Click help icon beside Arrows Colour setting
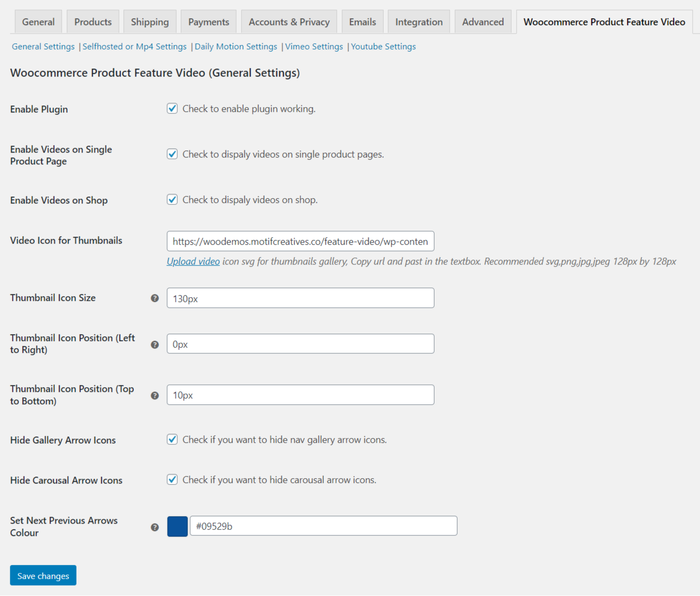Viewport: 700px width, 596px height. click(155, 527)
